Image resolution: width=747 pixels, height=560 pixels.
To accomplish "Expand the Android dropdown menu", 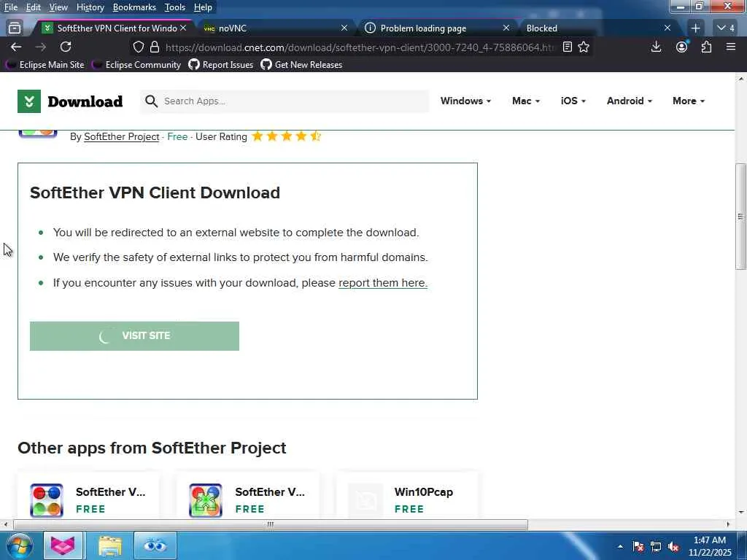I will [x=630, y=101].
